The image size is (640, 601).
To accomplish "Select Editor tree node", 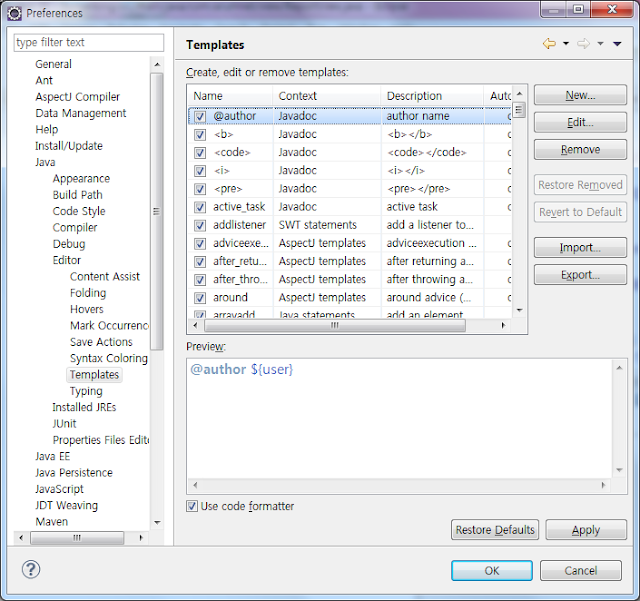I will [67, 260].
